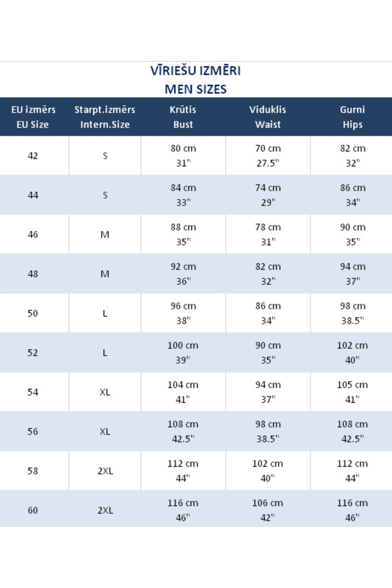Click the EU size 52 cell
Image resolution: width=392 pixels, height=588 pixels.
click(33, 353)
